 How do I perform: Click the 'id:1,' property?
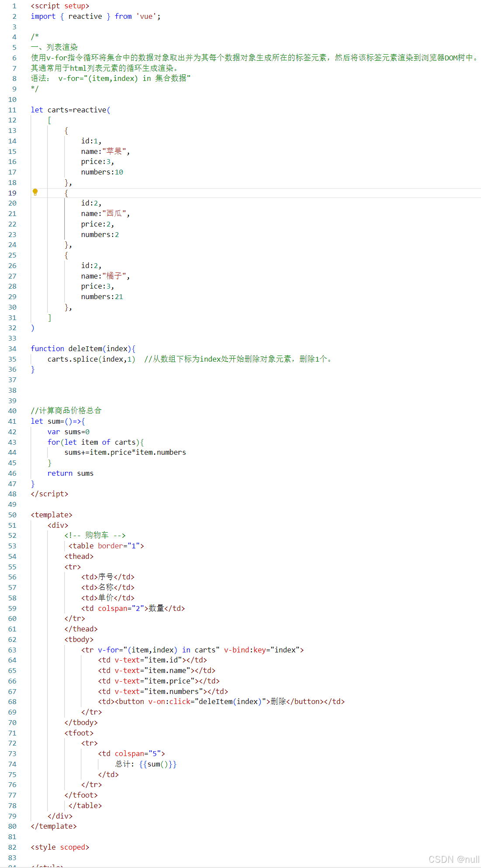pos(91,141)
